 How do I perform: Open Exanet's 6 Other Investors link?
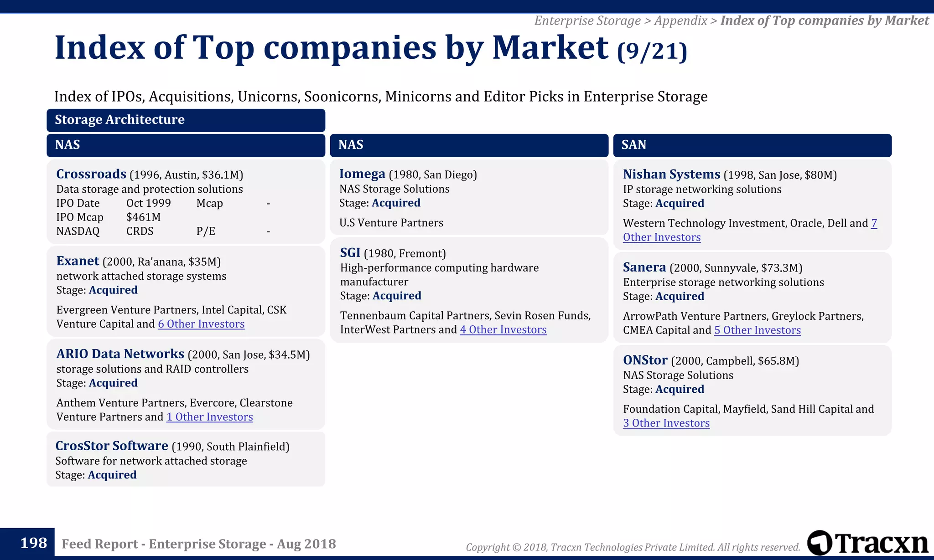201,324
